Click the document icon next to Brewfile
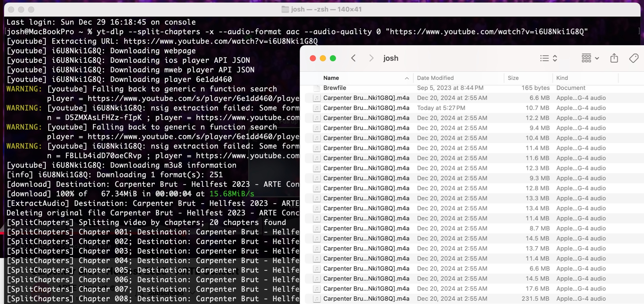644x304 pixels. pos(317,88)
